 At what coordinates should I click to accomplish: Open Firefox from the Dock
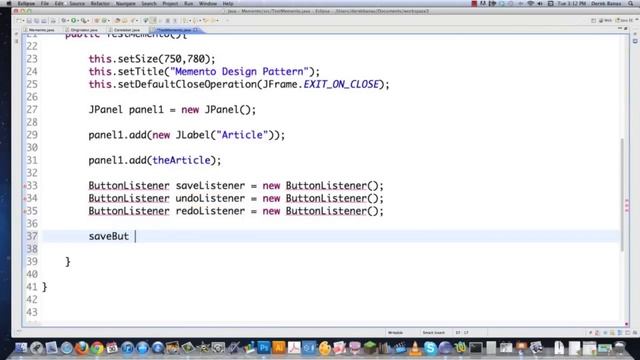[x=82, y=348]
